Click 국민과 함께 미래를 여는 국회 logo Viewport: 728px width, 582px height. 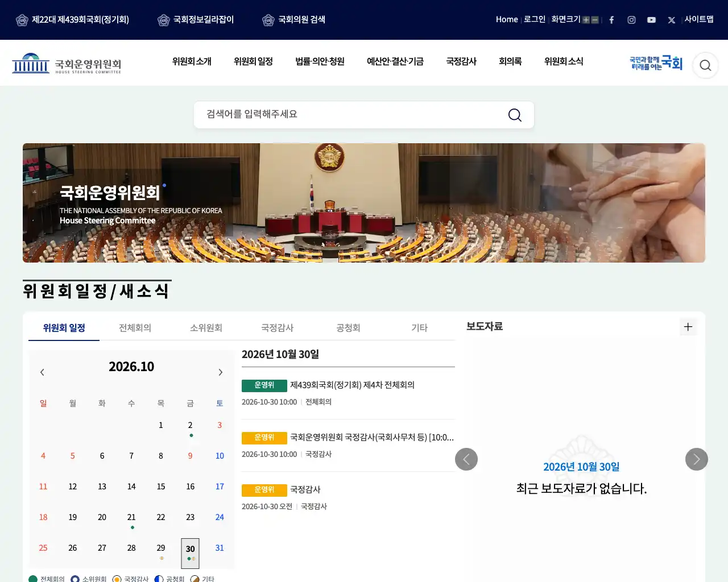(x=656, y=63)
